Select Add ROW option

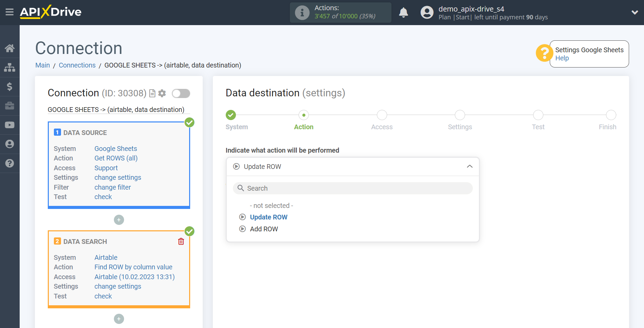(x=264, y=229)
